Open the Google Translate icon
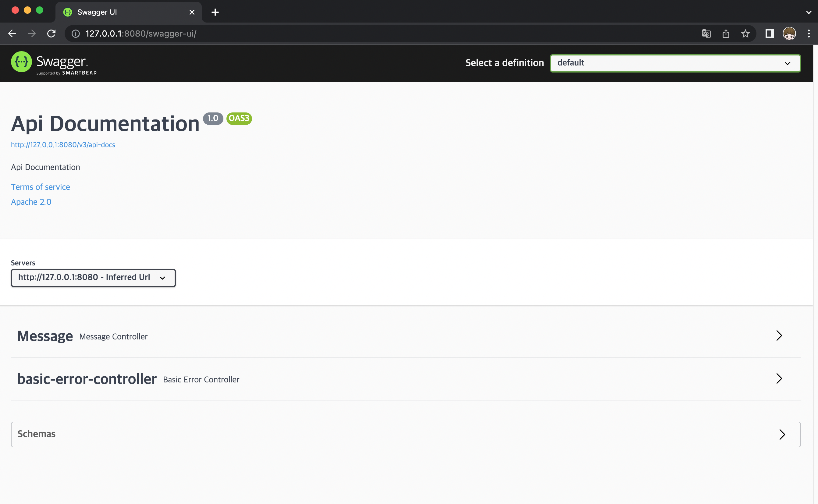This screenshot has width=818, height=504. (706, 34)
